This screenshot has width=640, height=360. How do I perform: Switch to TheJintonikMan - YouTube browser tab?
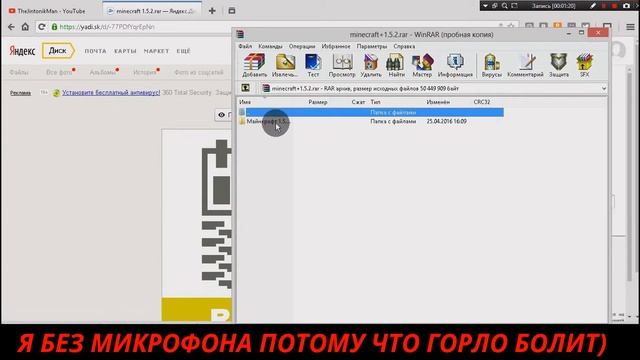(51, 11)
